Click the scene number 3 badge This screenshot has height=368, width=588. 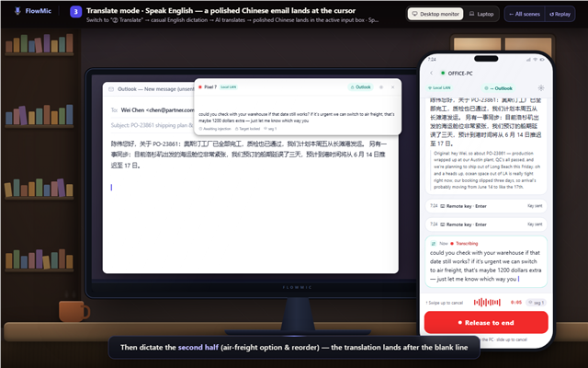click(x=75, y=12)
